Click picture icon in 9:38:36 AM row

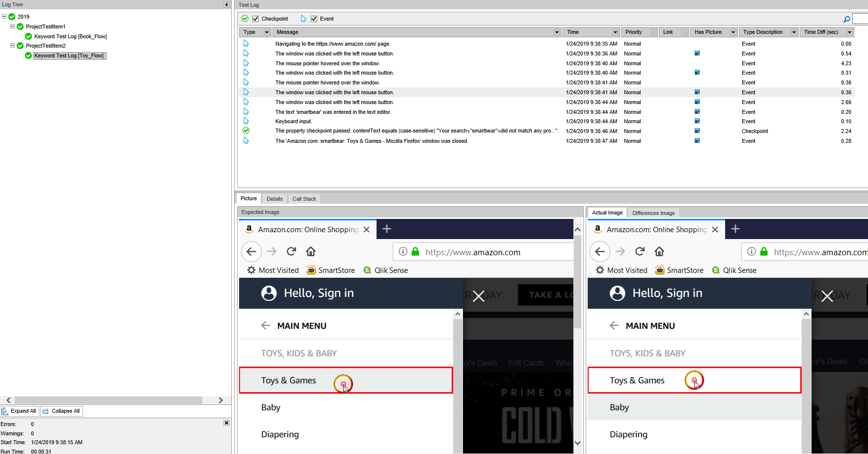click(697, 53)
